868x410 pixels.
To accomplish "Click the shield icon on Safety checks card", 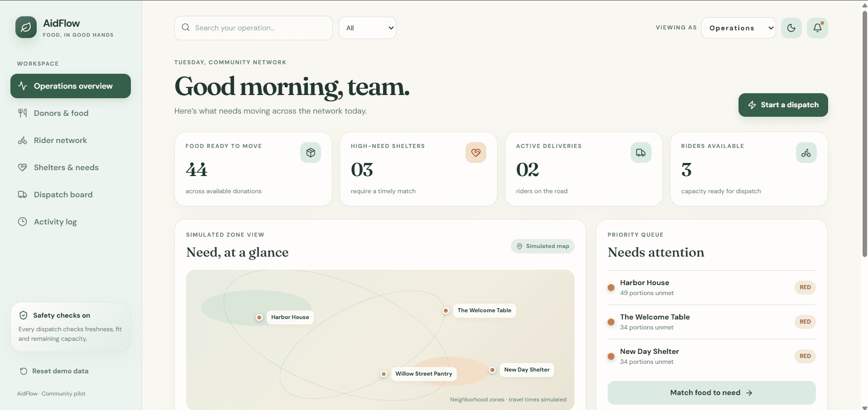I will (24, 315).
